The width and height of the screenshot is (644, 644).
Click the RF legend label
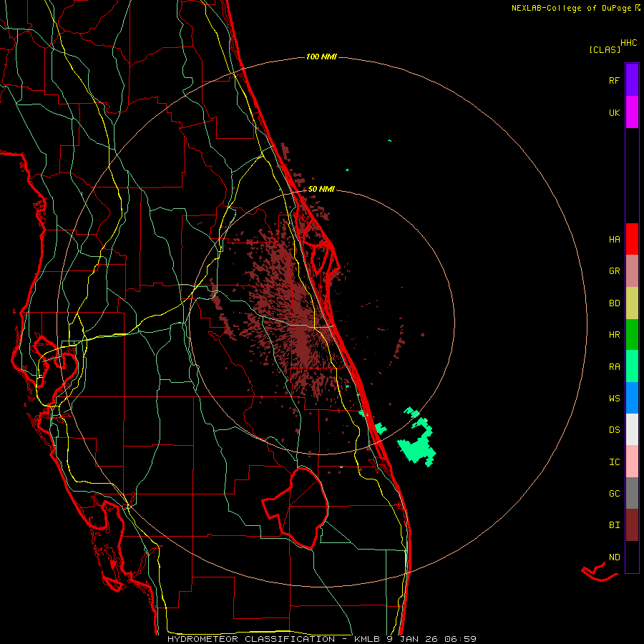[x=614, y=80]
